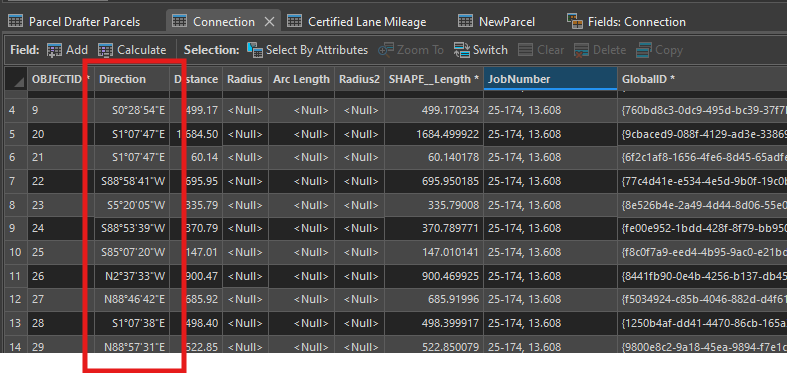787x373 pixels.
Task: Click the Certified Lane Mileage table icon
Action: (x=294, y=22)
